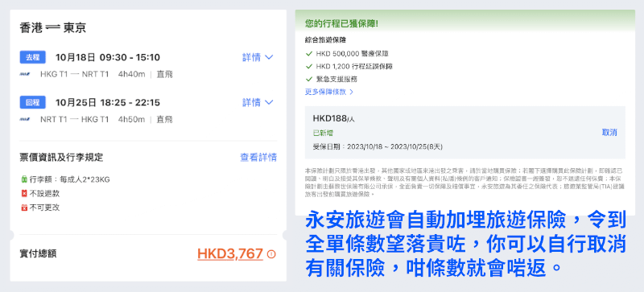Click 取消 to remove travel insurance
Image resolution: width=644 pixels, height=292 pixels.
point(609,133)
